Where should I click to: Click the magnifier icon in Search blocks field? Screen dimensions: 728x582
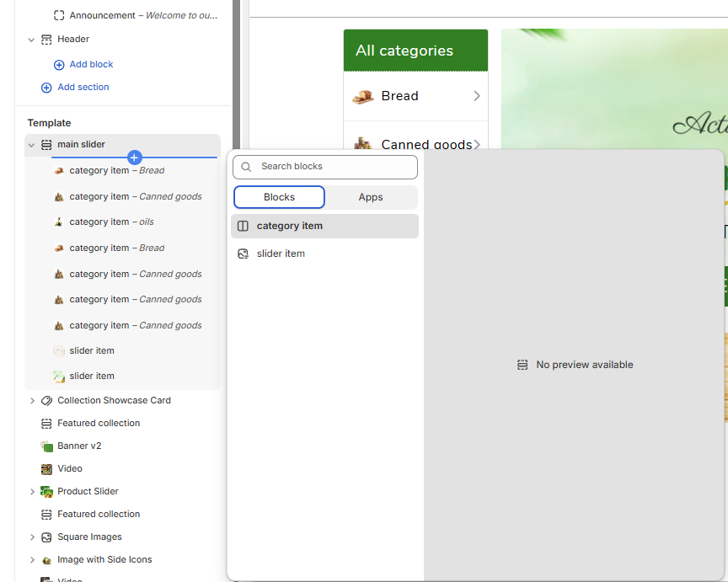point(245,167)
